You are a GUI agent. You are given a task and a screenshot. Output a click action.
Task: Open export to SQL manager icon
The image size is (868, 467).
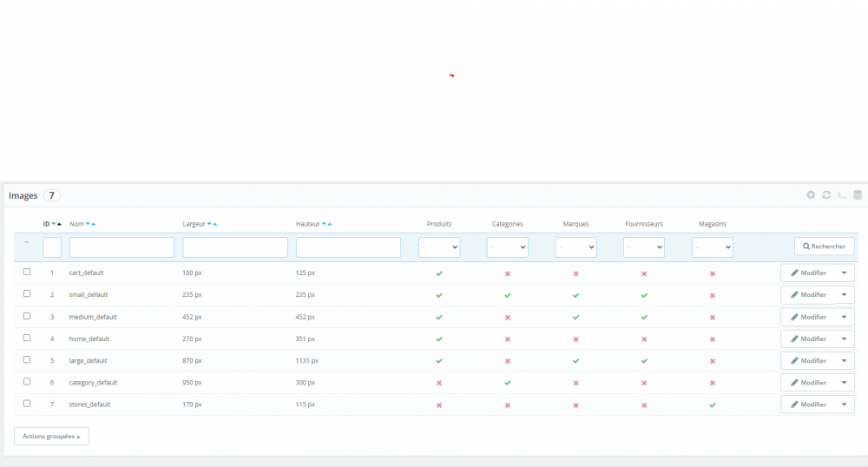click(x=858, y=194)
